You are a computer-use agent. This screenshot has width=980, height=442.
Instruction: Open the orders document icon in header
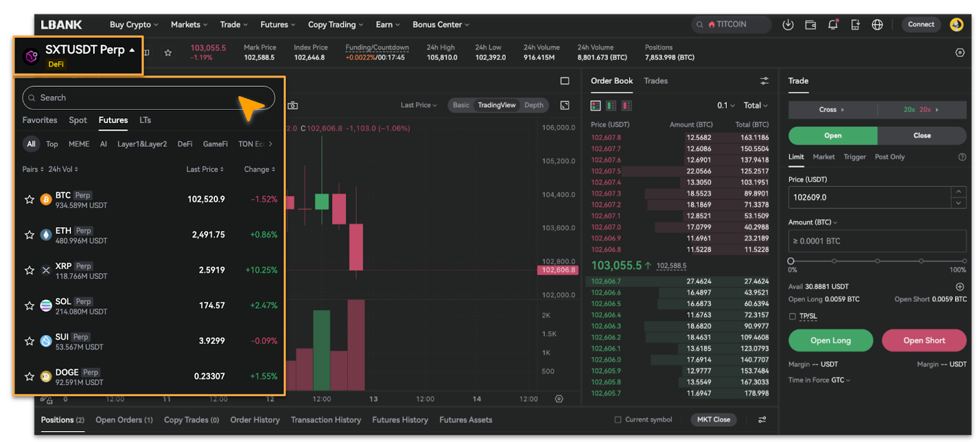[x=855, y=24]
